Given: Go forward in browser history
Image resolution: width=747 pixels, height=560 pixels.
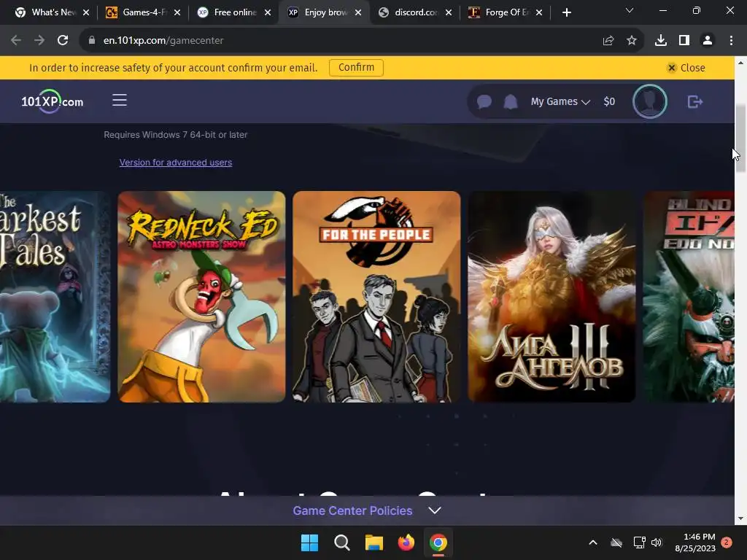Looking at the screenshot, I should (x=39, y=41).
